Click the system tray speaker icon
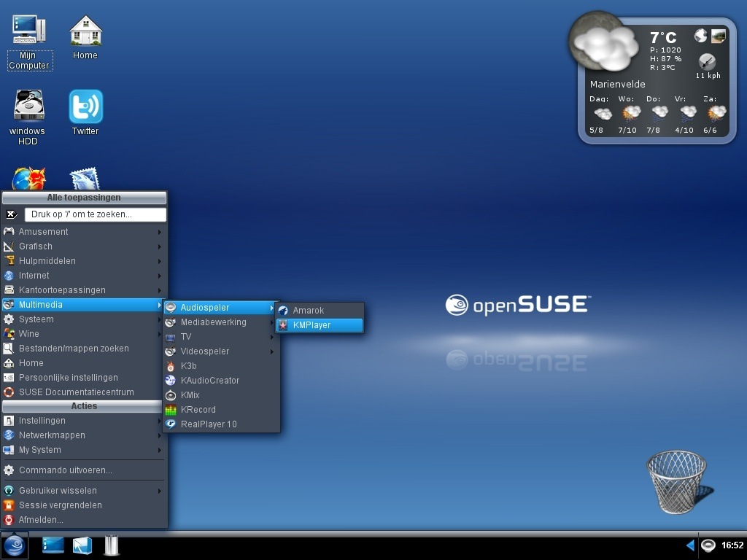 pyautogui.click(x=708, y=545)
